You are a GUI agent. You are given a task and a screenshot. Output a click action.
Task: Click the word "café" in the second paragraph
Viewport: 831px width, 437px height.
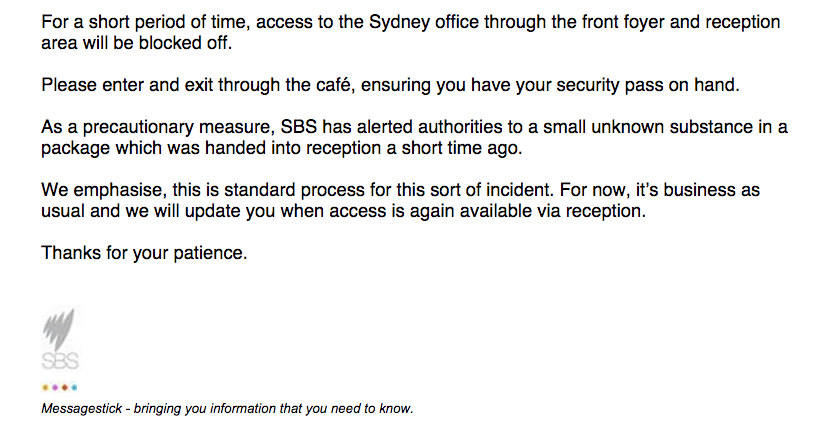pos(334,85)
